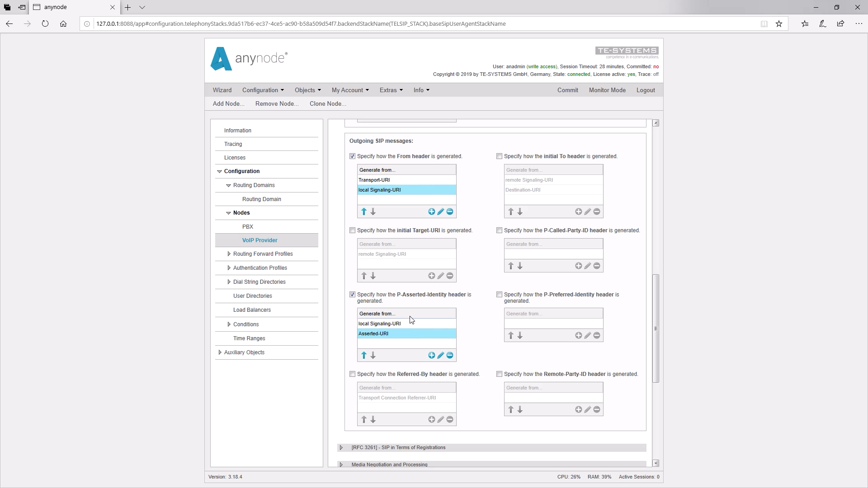Expand RFC 3261 SIP Registrations section
Image resolution: width=868 pixels, height=488 pixels.
341,448
